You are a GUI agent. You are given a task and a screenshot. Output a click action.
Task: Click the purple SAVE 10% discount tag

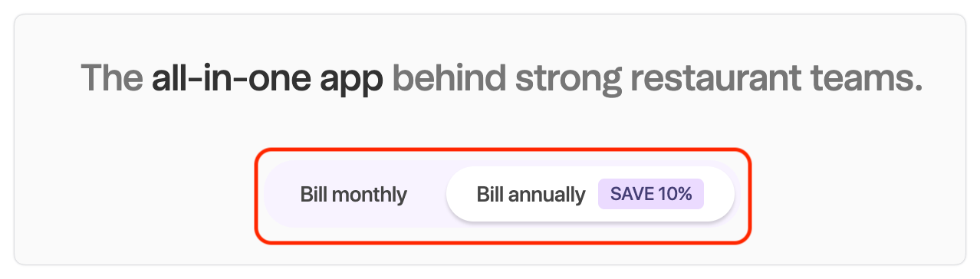click(651, 195)
